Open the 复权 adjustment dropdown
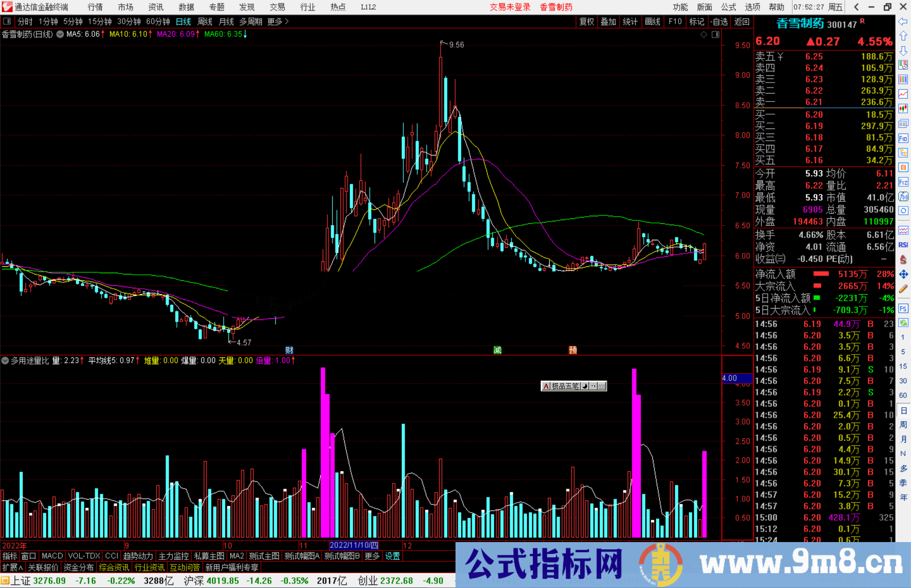This screenshot has height=588, width=911. click(587, 21)
